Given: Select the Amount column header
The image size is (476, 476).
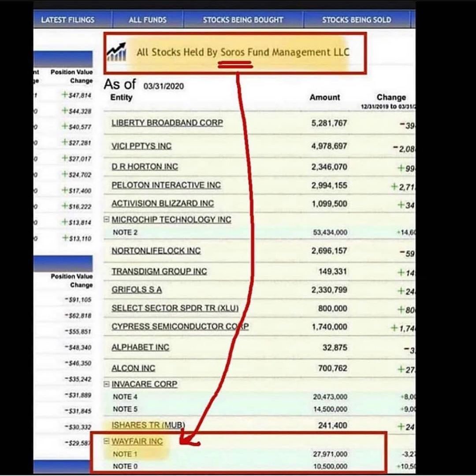Looking at the screenshot, I should point(325,97).
